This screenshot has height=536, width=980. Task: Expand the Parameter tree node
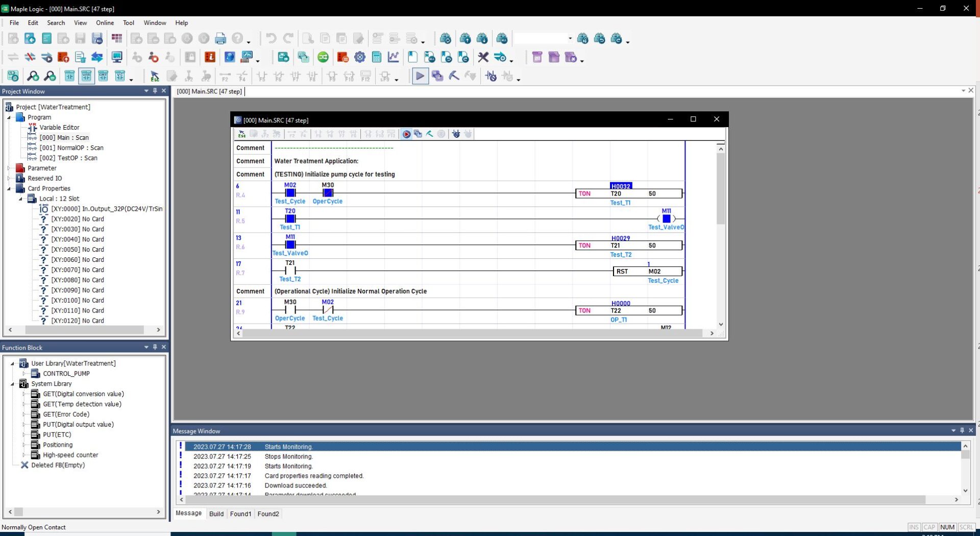point(9,168)
